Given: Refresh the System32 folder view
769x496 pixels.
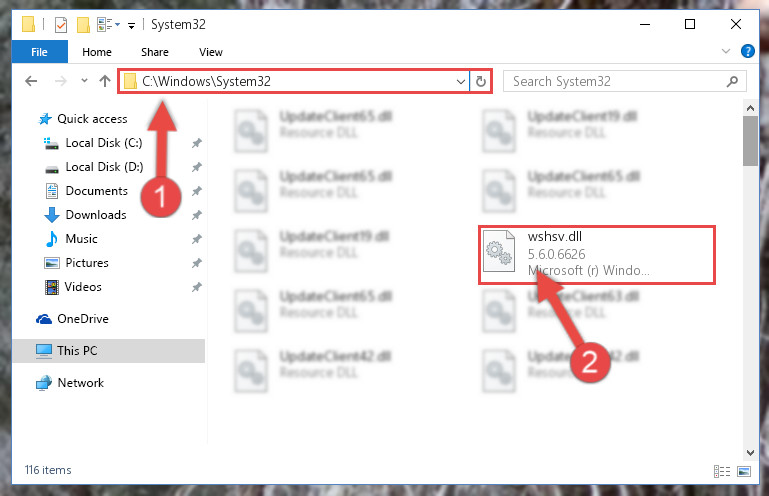Looking at the screenshot, I should 481,81.
